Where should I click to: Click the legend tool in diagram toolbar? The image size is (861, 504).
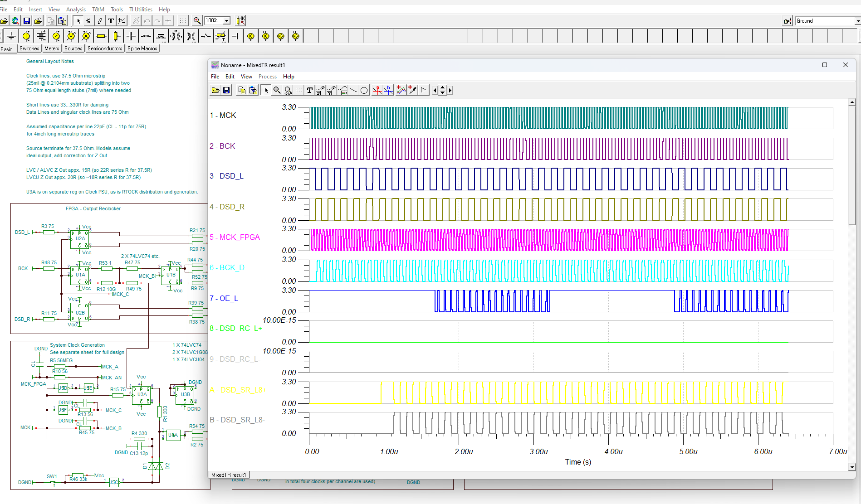tap(342, 90)
